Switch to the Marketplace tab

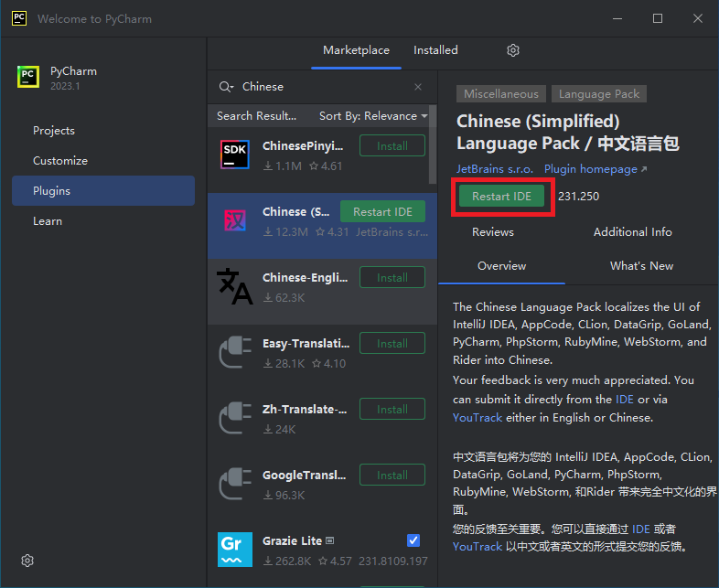pos(356,50)
